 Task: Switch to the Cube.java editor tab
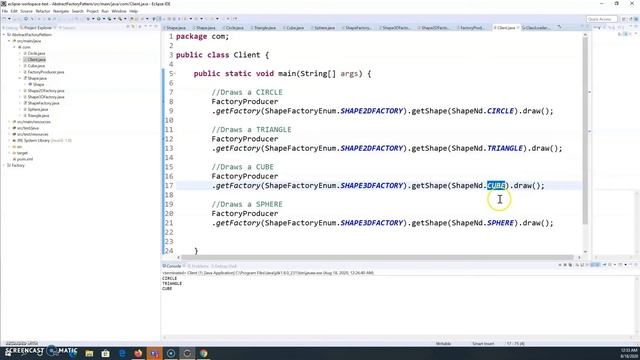pyautogui.click(x=294, y=28)
